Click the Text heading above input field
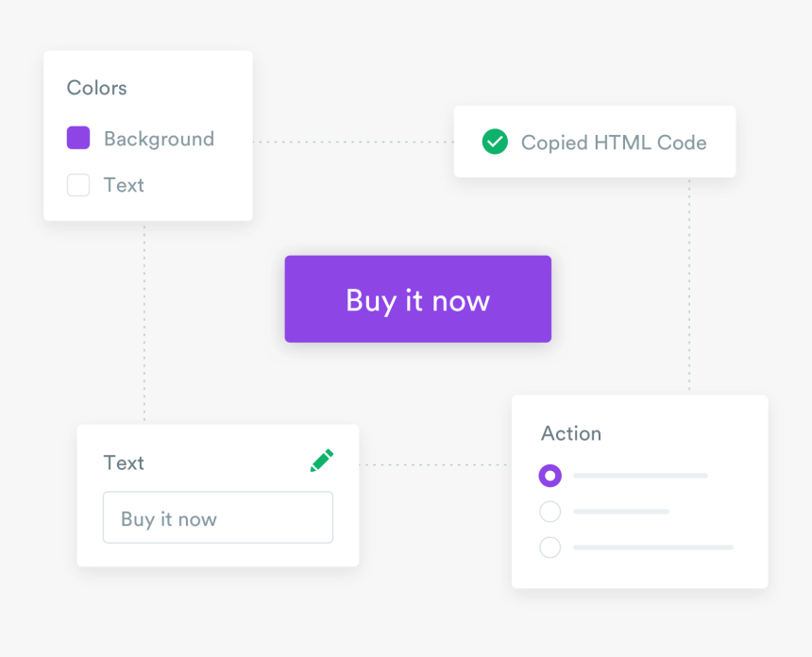The height and width of the screenshot is (657, 812). point(124,463)
